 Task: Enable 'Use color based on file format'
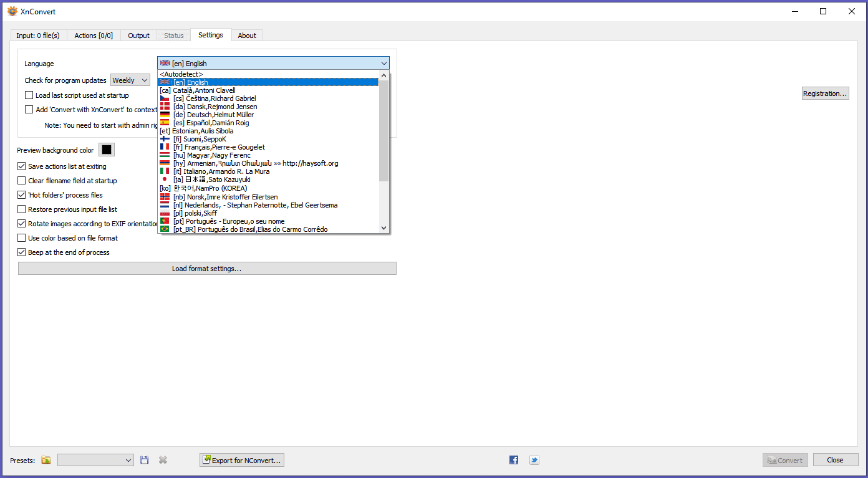pyautogui.click(x=22, y=238)
